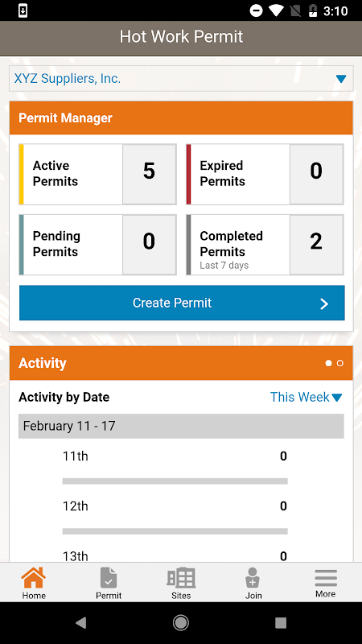Tap the Join person icon
The height and width of the screenshot is (644, 362).
click(253, 577)
